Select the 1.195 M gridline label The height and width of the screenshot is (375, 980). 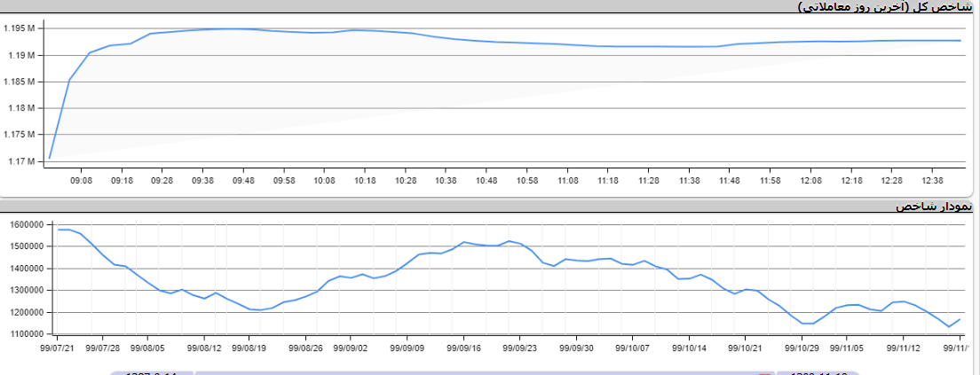coord(19,28)
